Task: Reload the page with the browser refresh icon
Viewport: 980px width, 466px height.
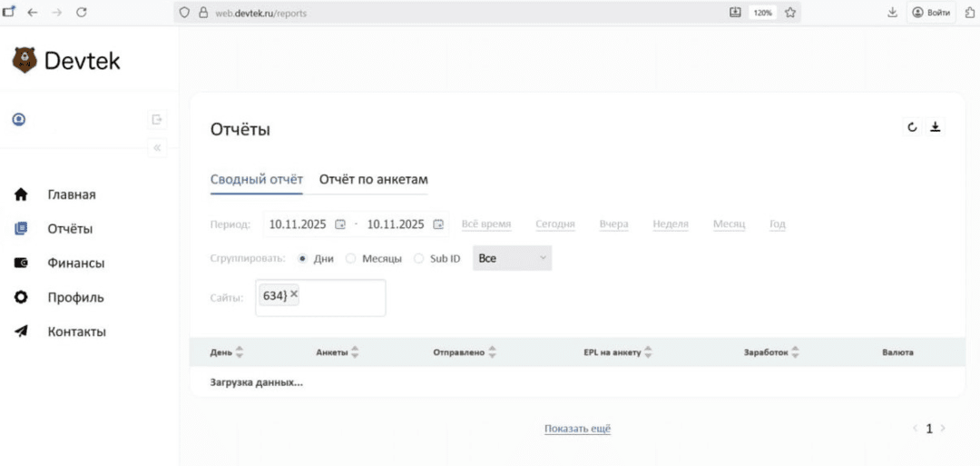Action: pyautogui.click(x=82, y=12)
